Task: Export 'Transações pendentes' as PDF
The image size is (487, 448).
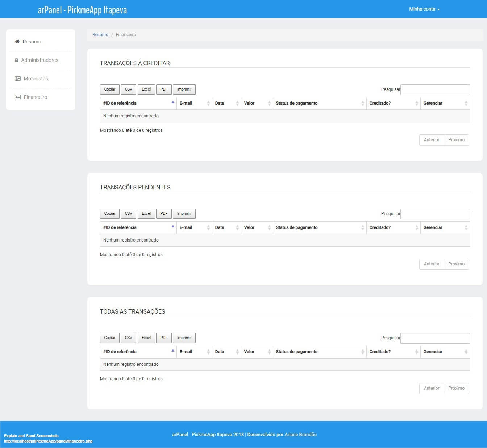Action: (x=164, y=214)
